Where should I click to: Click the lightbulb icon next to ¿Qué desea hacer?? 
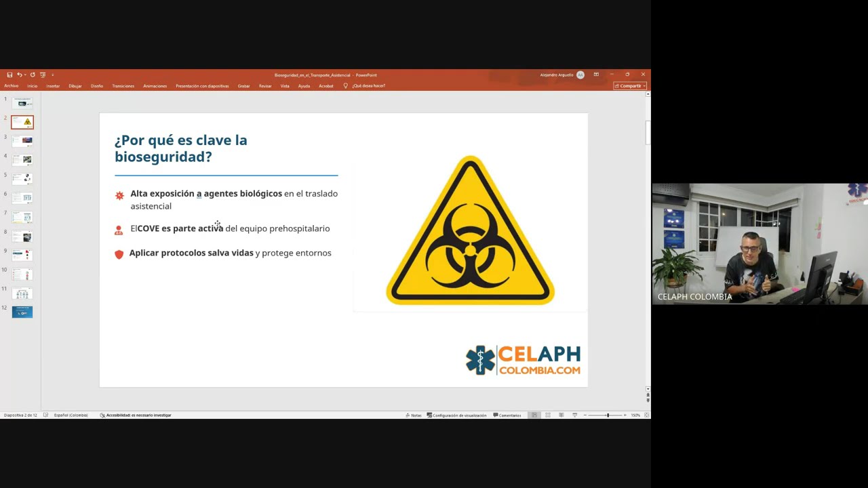click(345, 86)
